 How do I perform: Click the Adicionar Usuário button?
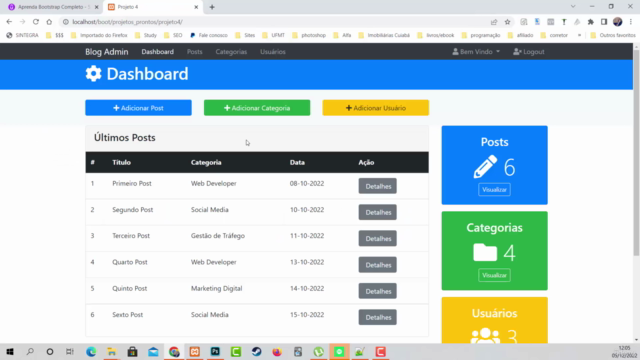376,108
